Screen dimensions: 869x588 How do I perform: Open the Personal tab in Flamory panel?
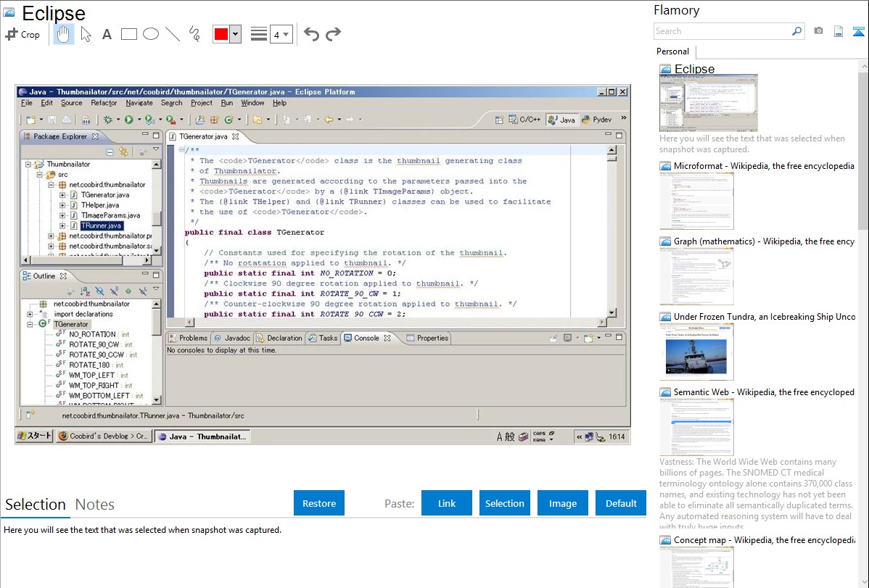[672, 51]
